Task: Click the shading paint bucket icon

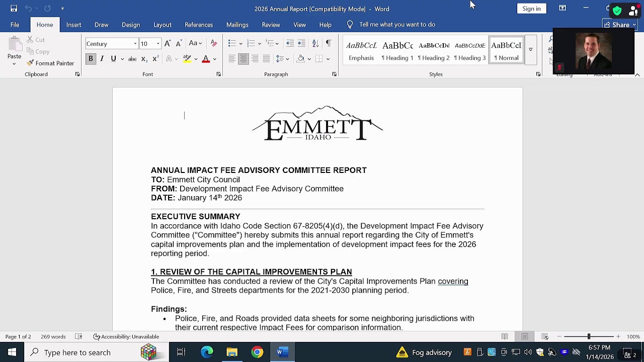Action: 300,59
